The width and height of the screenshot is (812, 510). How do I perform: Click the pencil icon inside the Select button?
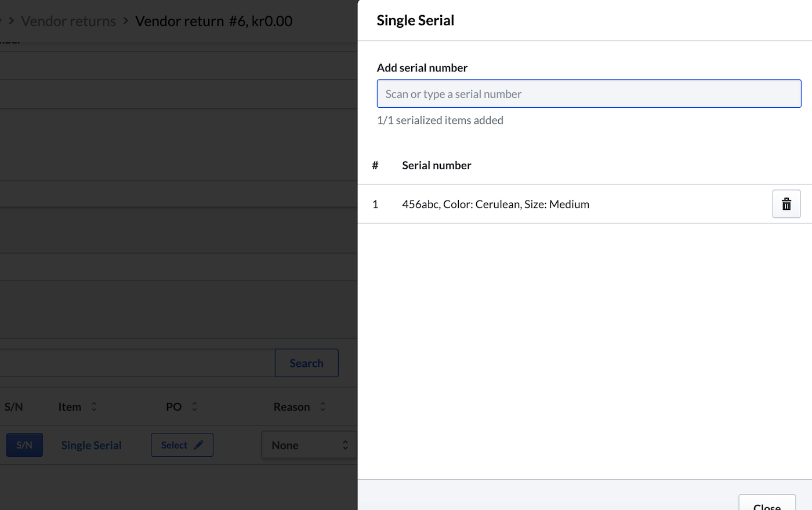pos(197,445)
